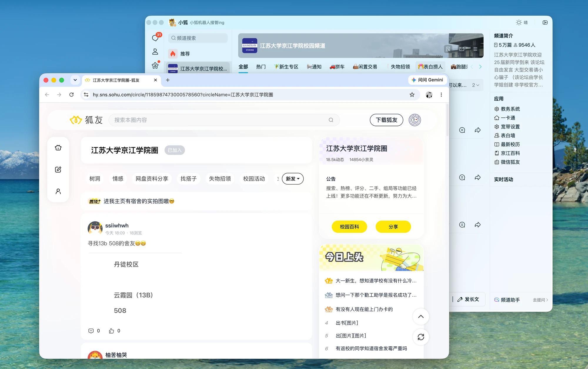Expand the dropdown showing 2 beside 可以来
Screen dimensions: 588x369
click(x=476, y=85)
